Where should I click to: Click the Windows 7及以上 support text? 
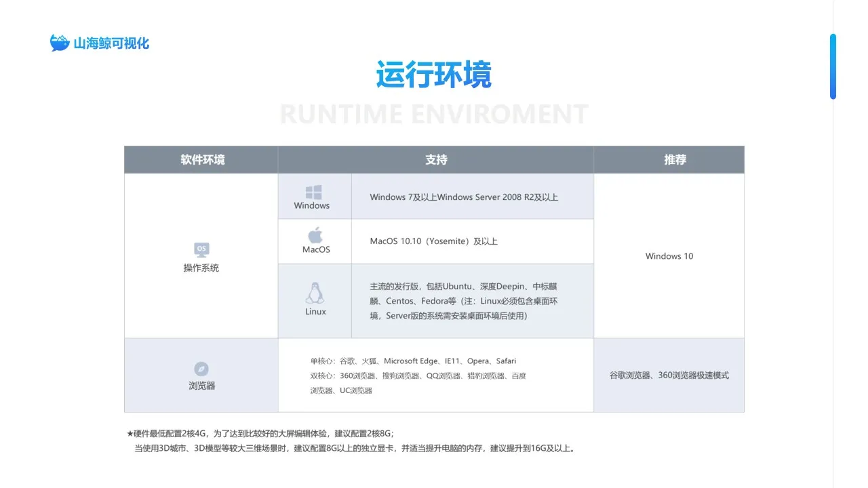coord(464,197)
